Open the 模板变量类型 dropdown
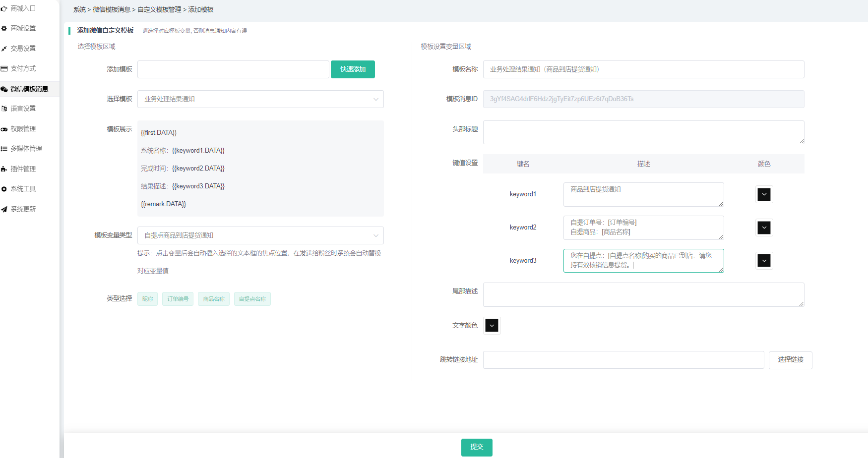The width and height of the screenshot is (868, 458). pyautogui.click(x=260, y=235)
